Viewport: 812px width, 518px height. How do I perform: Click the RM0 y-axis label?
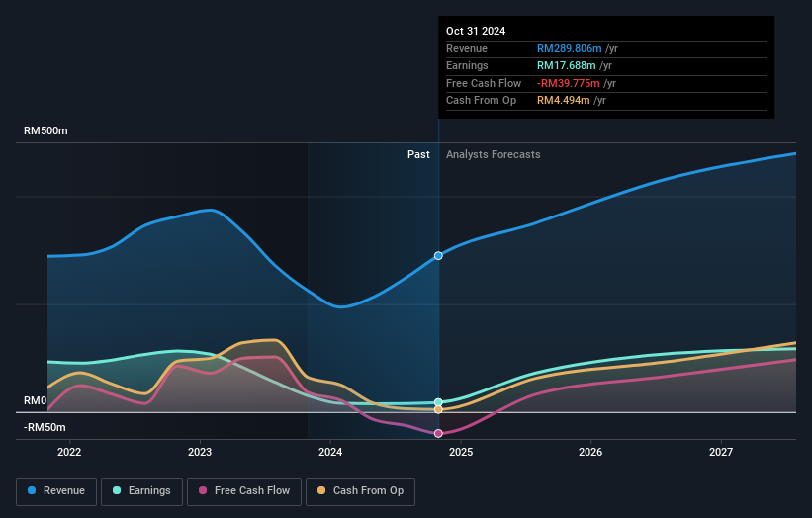[x=36, y=401]
